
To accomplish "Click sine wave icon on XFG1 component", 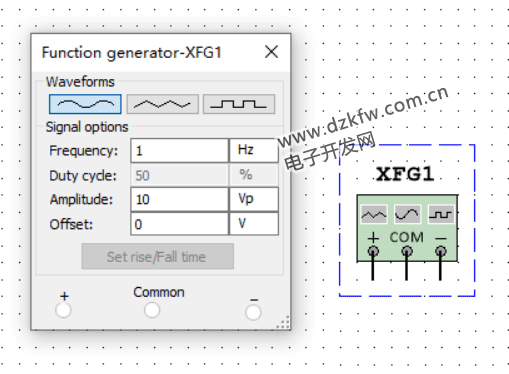I will (407, 214).
